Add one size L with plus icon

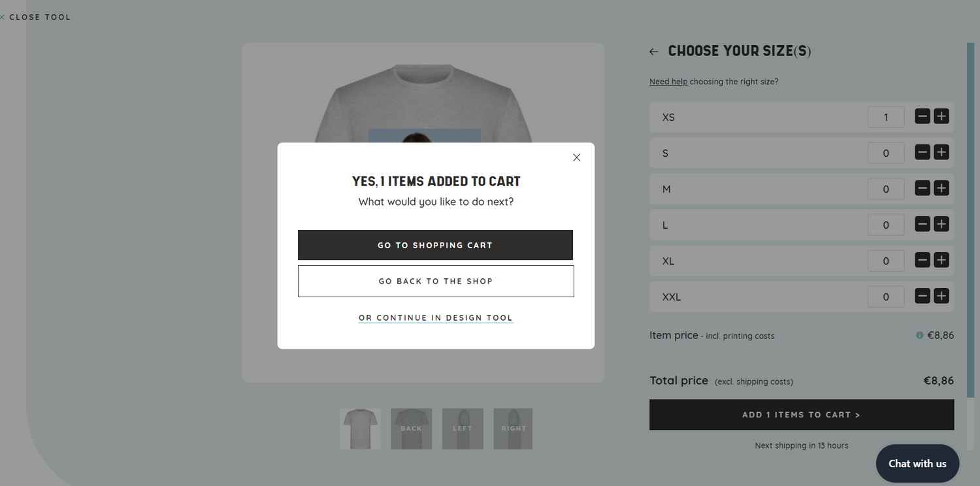[941, 225]
